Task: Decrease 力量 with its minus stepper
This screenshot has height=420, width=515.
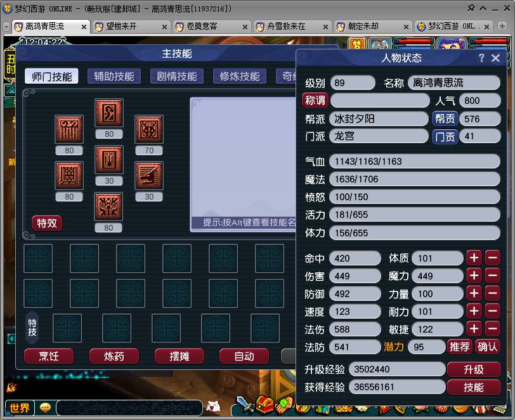Action: (493, 293)
